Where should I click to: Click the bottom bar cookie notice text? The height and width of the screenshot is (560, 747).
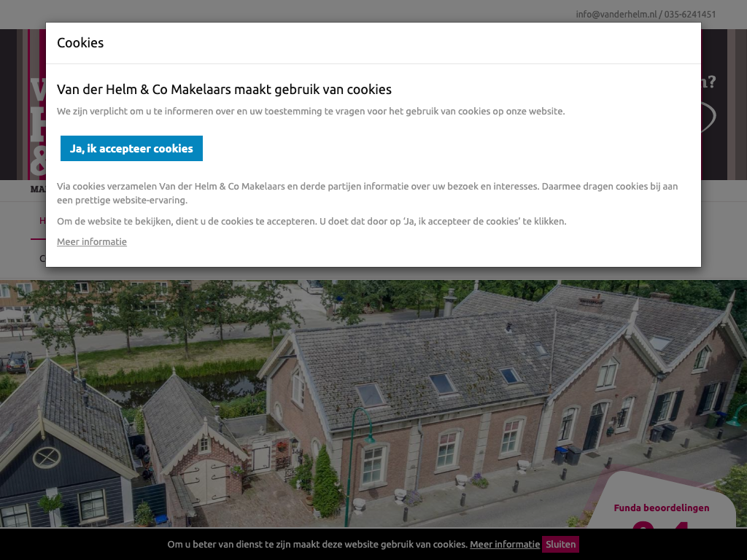317,544
